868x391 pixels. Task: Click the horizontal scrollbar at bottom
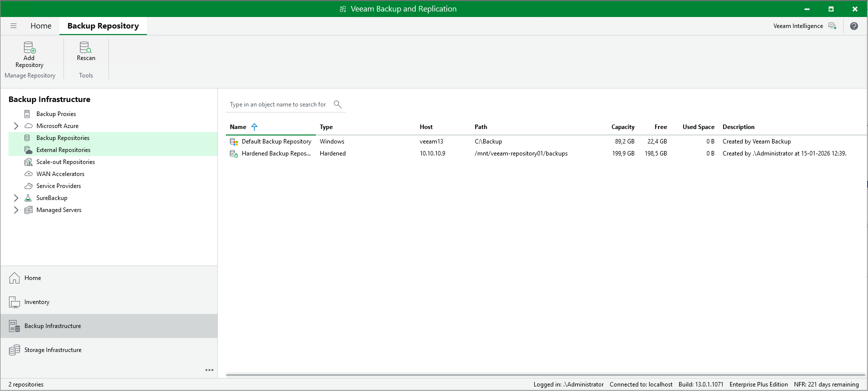pyautogui.click(x=545, y=374)
